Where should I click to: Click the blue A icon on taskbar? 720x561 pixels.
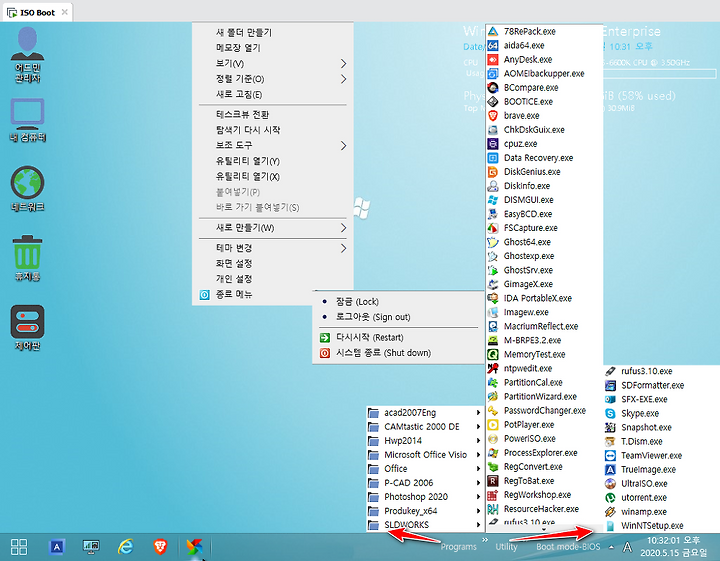coord(56,547)
